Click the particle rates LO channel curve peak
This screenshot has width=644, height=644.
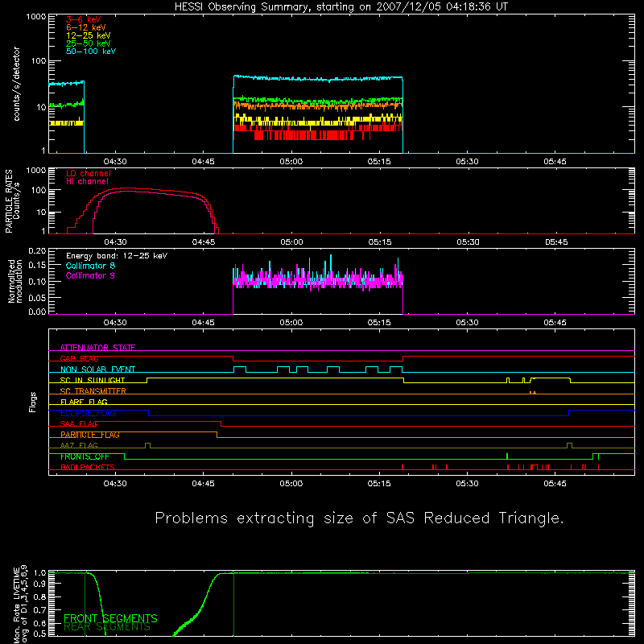128,188
